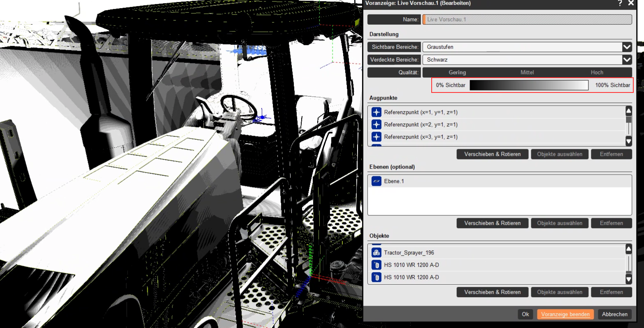Click the first HS 1010 WR 1200 A-D icon

tap(376, 265)
